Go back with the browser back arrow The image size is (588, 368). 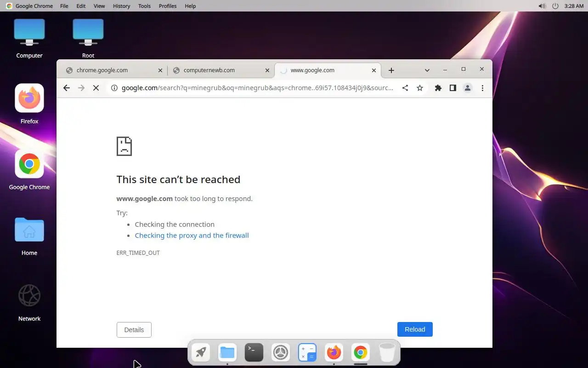(x=67, y=88)
